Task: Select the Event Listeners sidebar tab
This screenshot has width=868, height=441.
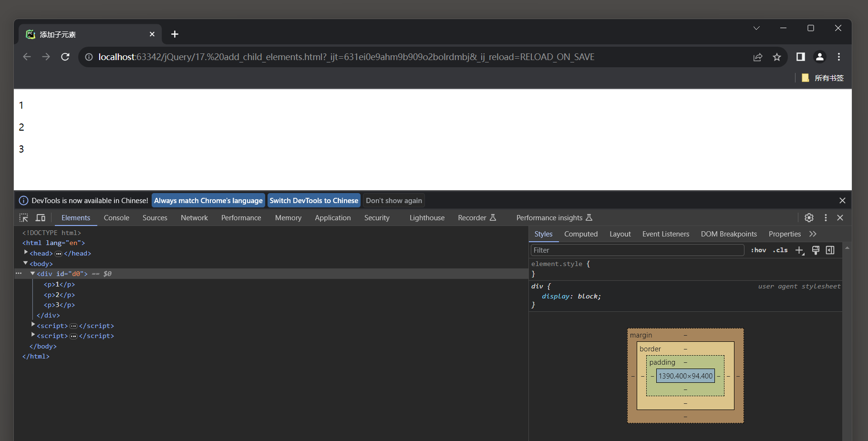Action: [665, 234]
